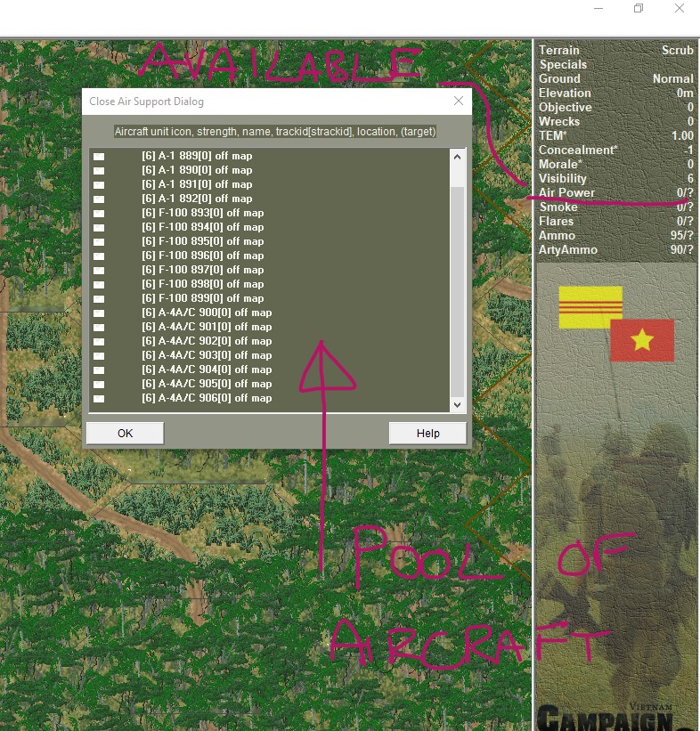The width and height of the screenshot is (700, 731).
Task: Select aircraft icon for A-4A/C 903
Action: [x=99, y=356]
